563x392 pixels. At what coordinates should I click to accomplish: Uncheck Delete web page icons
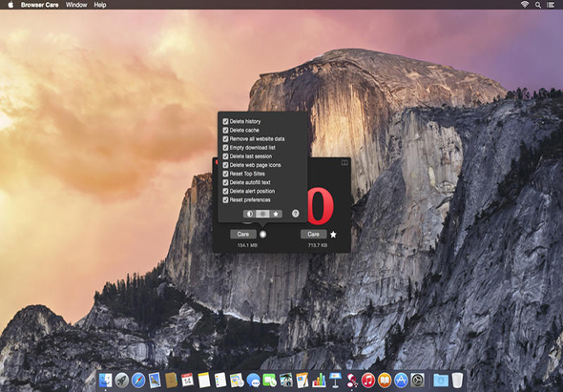[x=225, y=165]
